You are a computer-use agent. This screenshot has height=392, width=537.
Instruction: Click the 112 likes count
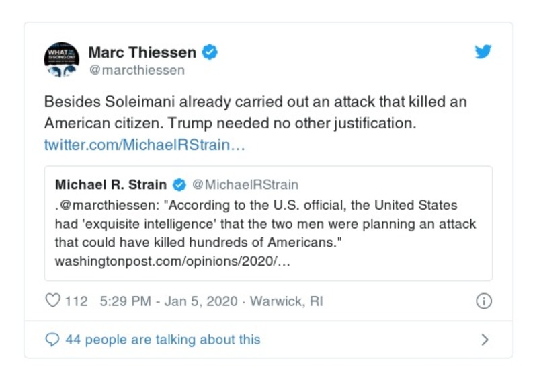coord(77,301)
